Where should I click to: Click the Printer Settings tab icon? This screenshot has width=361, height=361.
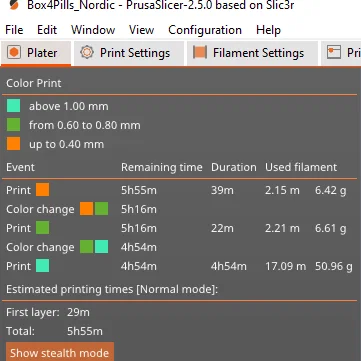[x=334, y=53]
